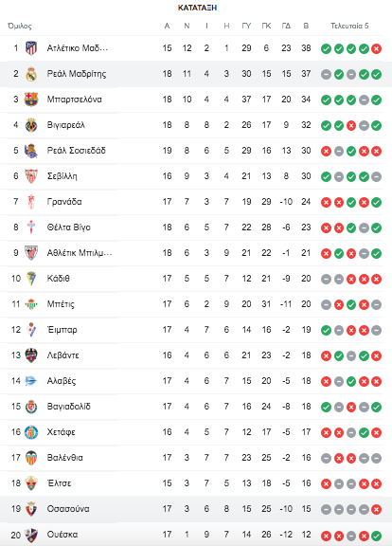Viewport: 392px width, 546px height.
Task: Click the Real Madrid club crest
Action: pos(31,74)
